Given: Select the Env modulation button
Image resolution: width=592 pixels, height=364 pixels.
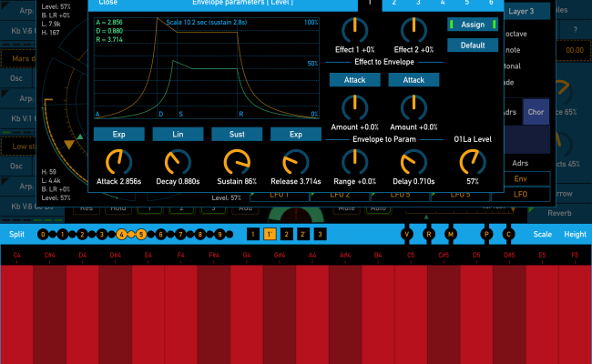Looking at the screenshot, I should tap(520, 178).
